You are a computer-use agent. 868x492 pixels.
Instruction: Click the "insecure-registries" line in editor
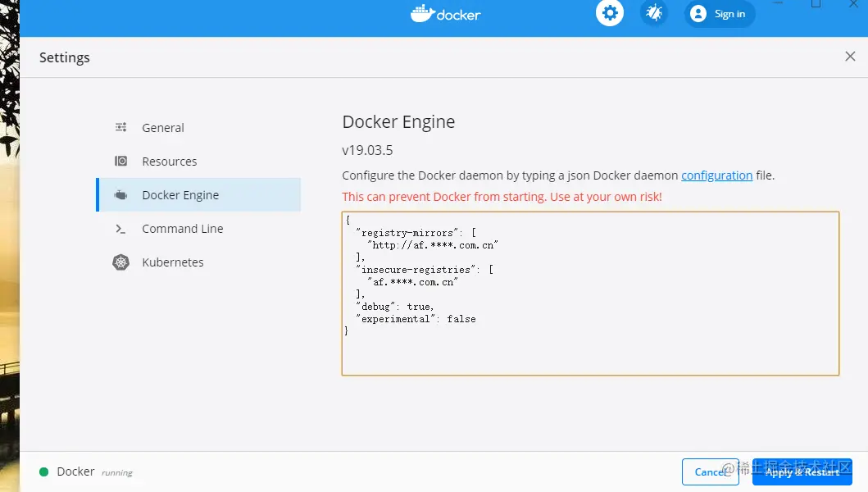coord(425,270)
